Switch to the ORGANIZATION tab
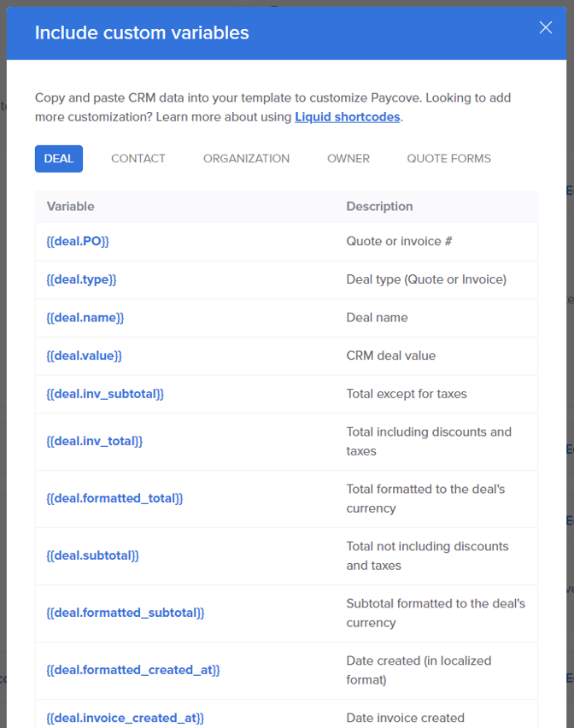Image resolution: width=574 pixels, height=728 pixels. (x=246, y=159)
